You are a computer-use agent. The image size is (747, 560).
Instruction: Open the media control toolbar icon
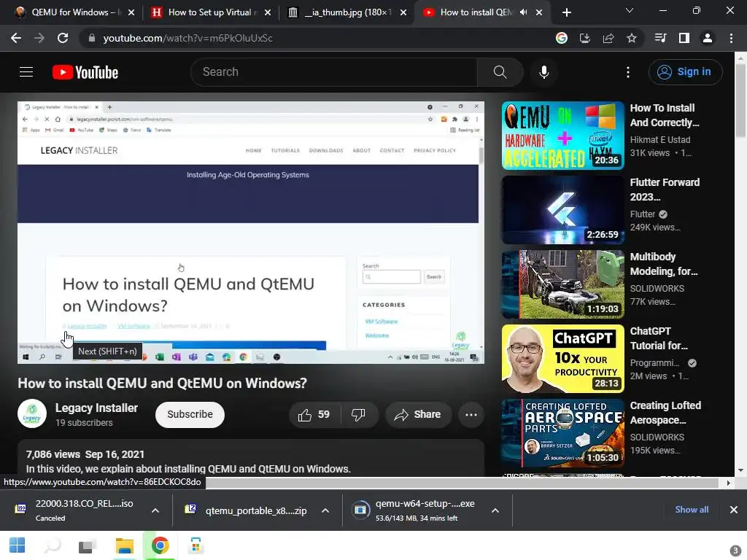point(661,38)
